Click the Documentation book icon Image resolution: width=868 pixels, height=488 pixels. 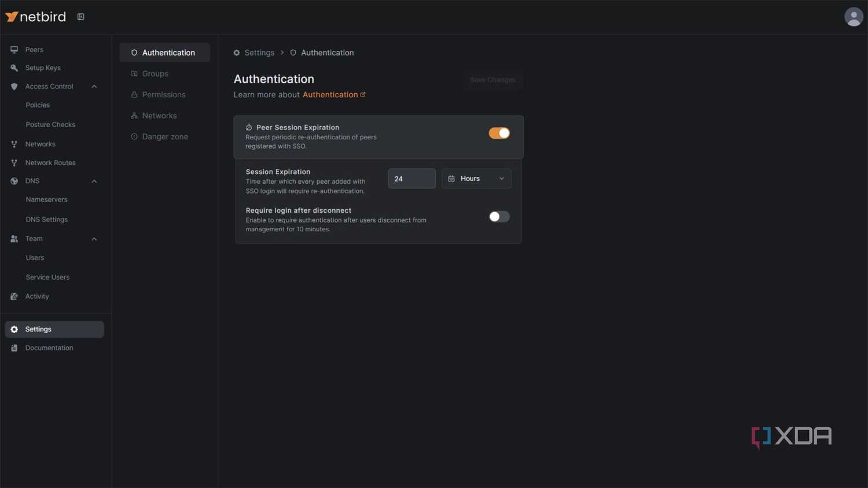click(x=14, y=348)
